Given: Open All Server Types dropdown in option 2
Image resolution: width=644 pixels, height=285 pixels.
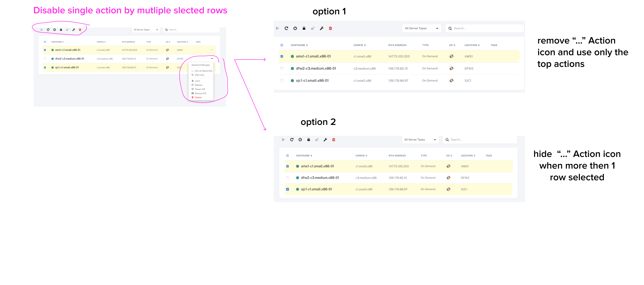Looking at the screenshot, I should pyautogui.click(x=420, y=140).
